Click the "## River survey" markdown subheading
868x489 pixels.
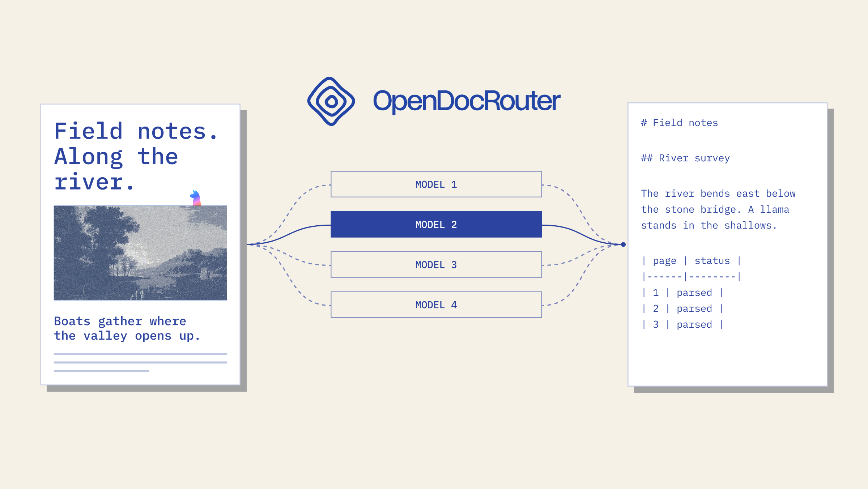[x=685, y=158]
